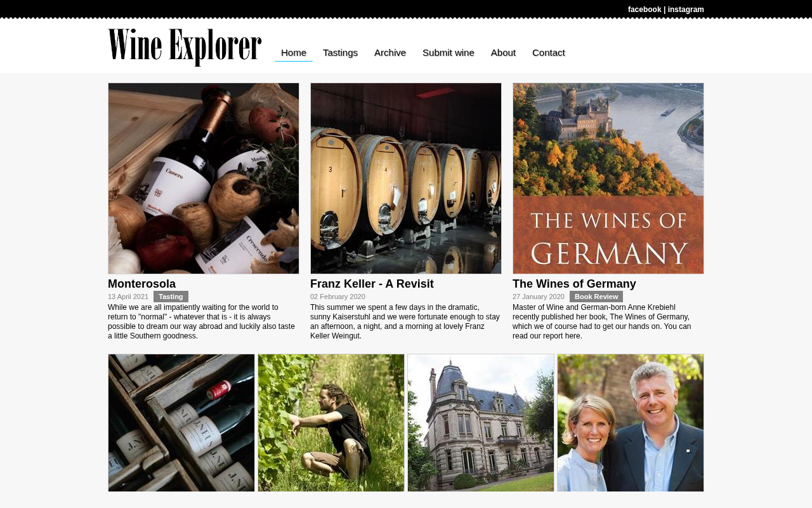Click the Wine Explorer logo
Screen dimensions: 812x508
185,47
